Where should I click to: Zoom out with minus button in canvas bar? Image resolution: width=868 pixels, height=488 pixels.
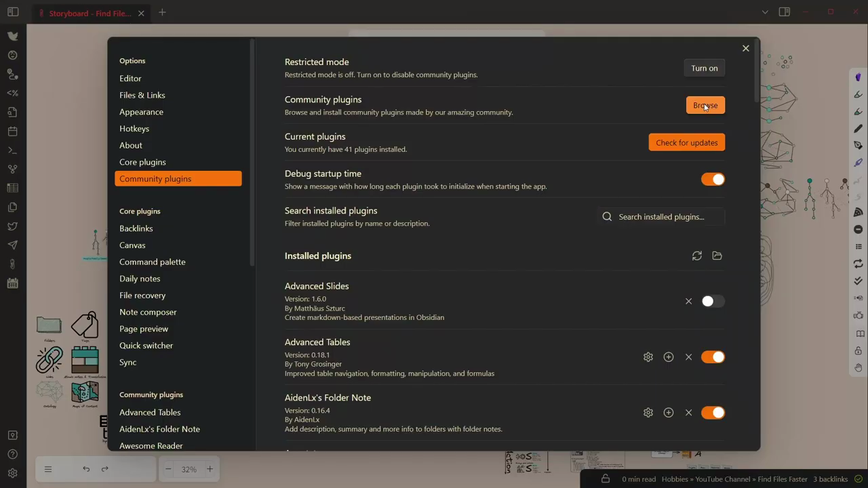coord(168,469)
